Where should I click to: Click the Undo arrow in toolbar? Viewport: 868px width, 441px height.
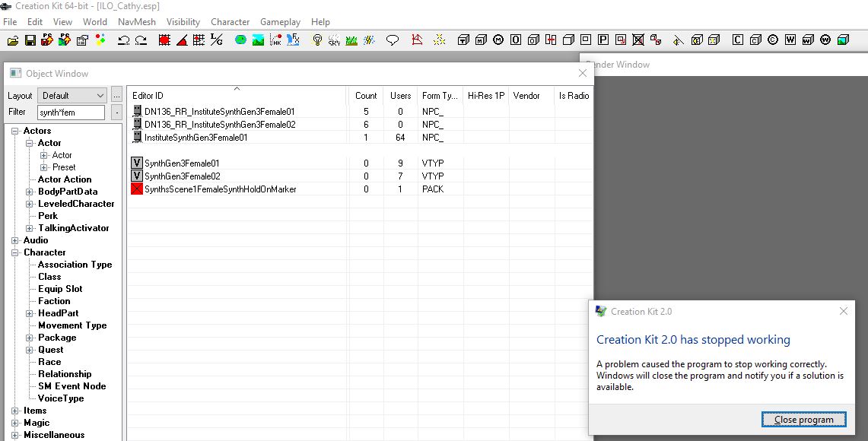tap(123, 40)
